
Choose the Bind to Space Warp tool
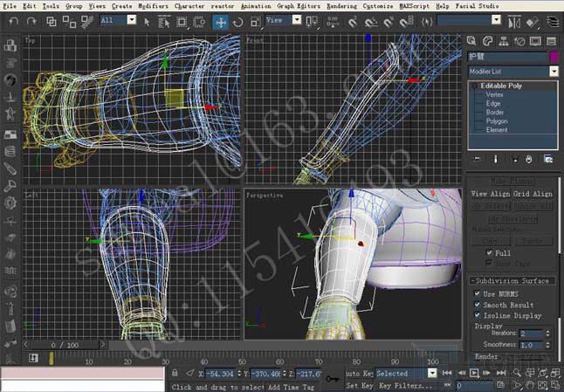click(86, 22)
